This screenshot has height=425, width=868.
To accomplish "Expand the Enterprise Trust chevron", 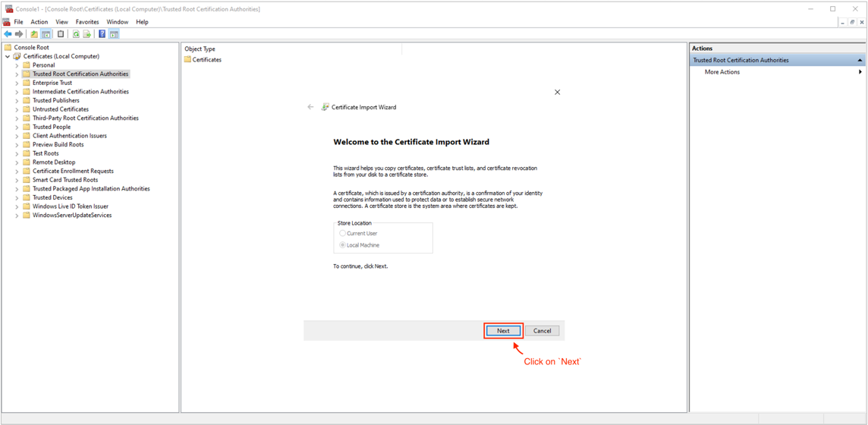I will [17, 83].
